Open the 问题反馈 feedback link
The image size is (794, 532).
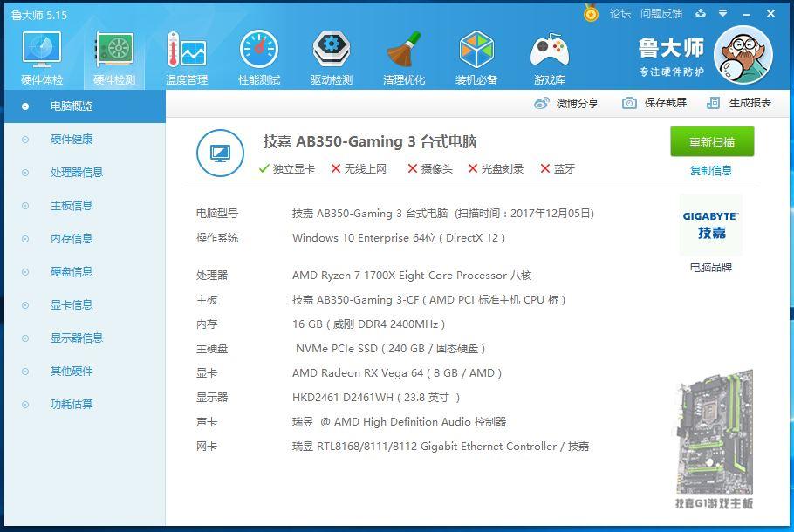(661, 14)
